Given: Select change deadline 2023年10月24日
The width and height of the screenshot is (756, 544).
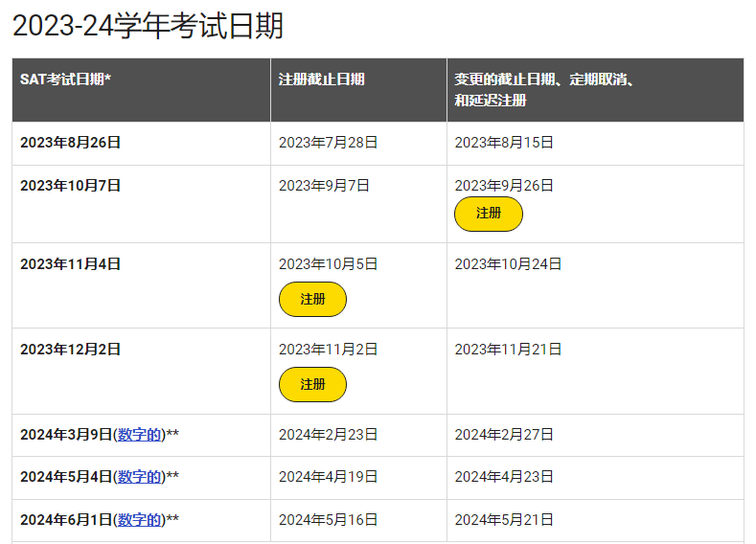Looking at the screenshot, I should point(508,264).
